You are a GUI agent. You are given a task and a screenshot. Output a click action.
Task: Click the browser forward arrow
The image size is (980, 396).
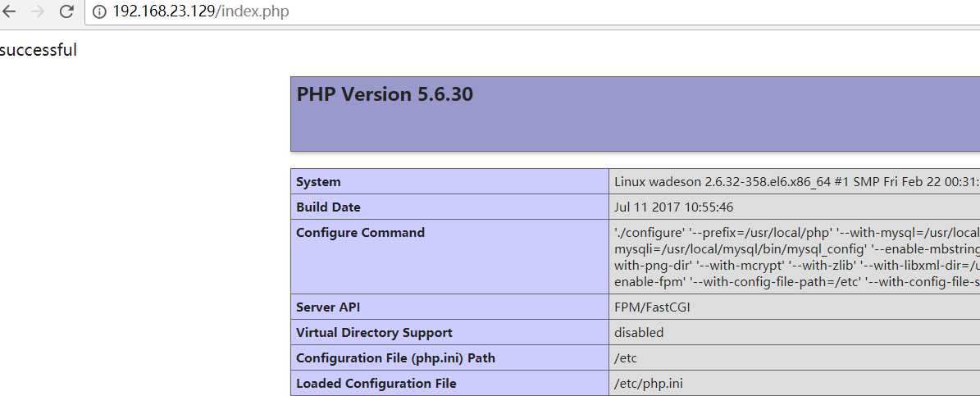[38, 11]
